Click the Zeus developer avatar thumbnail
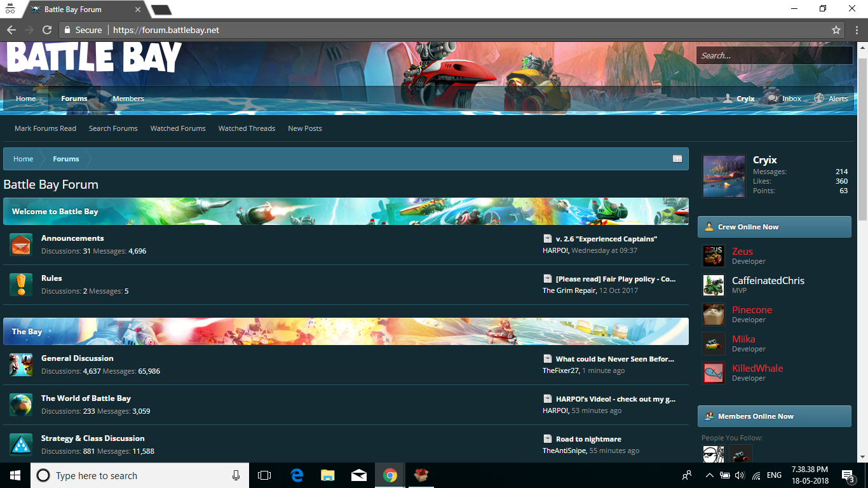The height and width of the screenshot is (488, 868). (714, 256)
